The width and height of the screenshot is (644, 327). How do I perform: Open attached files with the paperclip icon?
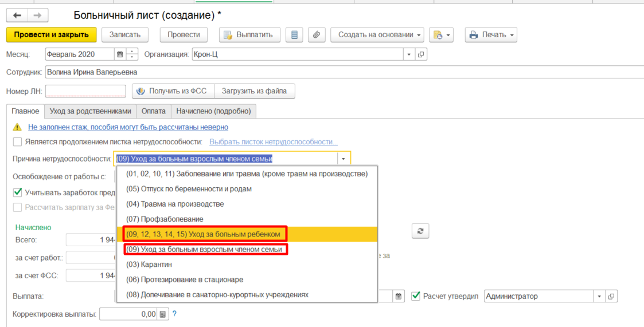tap(316, 35)
